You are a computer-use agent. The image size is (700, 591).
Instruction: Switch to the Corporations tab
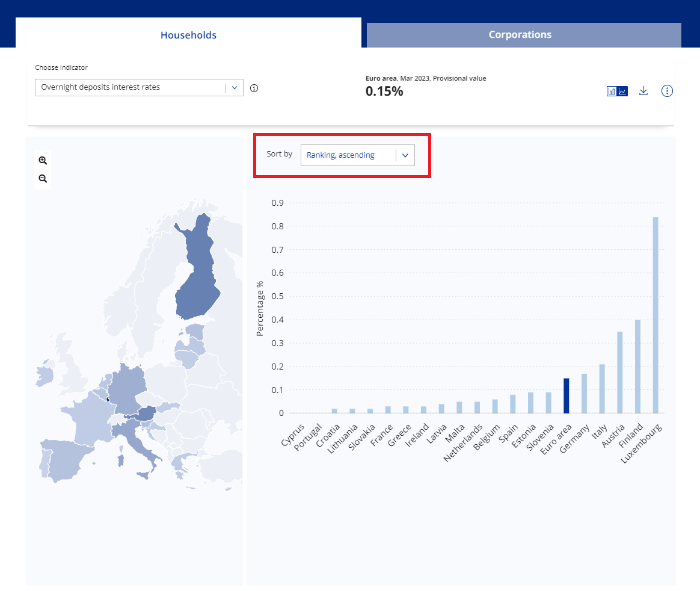click(x=520, y=35)
